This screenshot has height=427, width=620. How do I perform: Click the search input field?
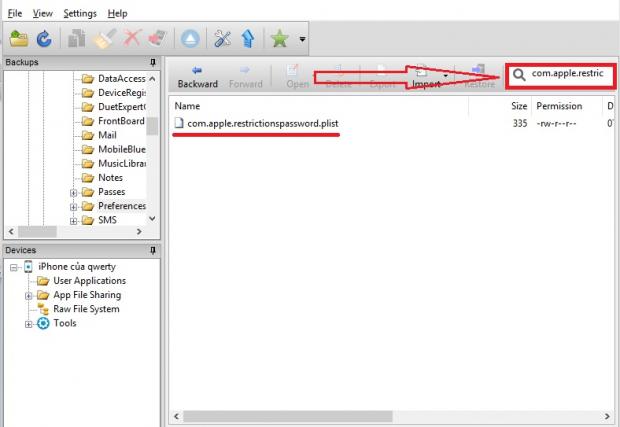click(565, 75)
